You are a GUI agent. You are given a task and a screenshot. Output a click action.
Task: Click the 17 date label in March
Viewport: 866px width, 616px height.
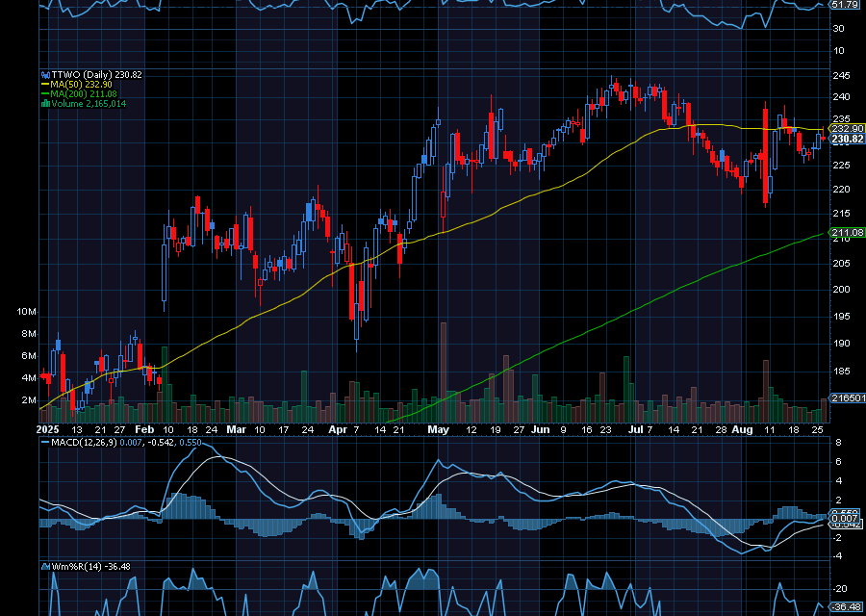283,430
